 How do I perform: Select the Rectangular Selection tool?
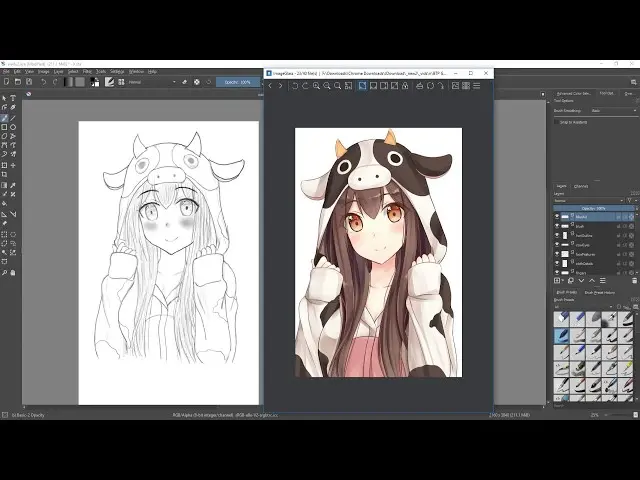pyautogui.click(x=4, y=234)
